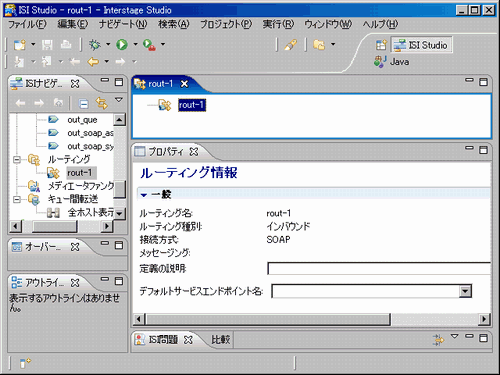Select rout-1 in the navigator tree
Image resolution: width=500 pixels, height=375 pixels.
tap(80, 173)
